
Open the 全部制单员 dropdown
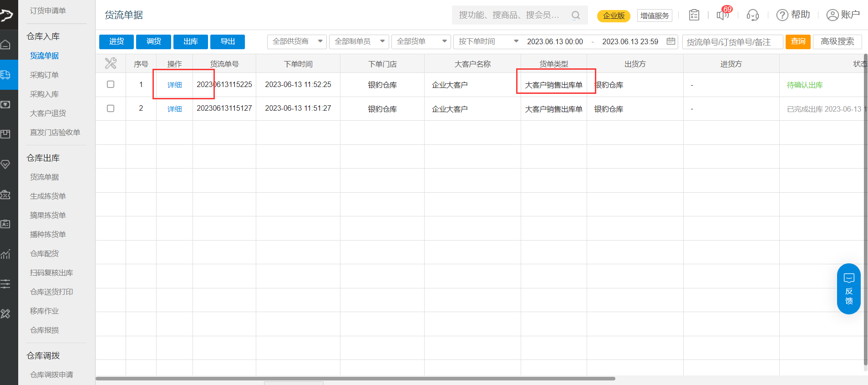pyautogui.click(x=359, y=41)
